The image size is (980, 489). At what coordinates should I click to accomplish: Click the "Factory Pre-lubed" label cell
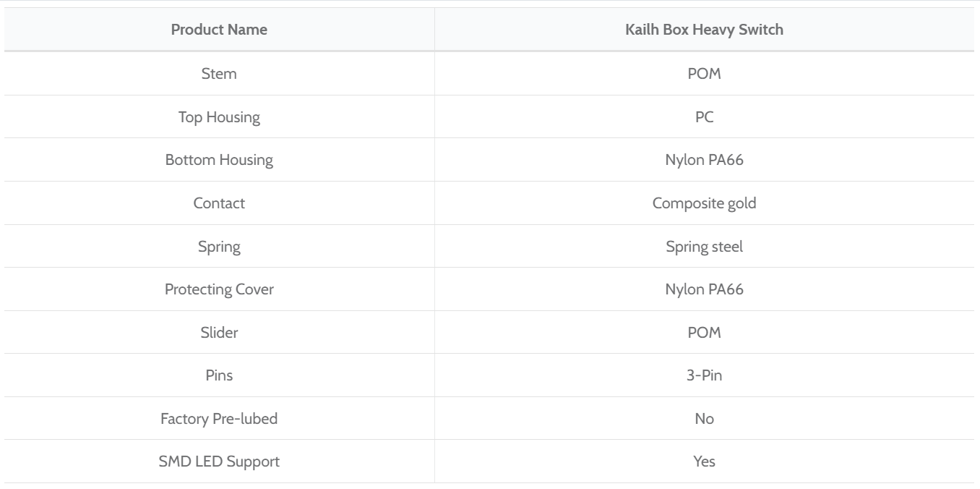(x=219, y=419)
